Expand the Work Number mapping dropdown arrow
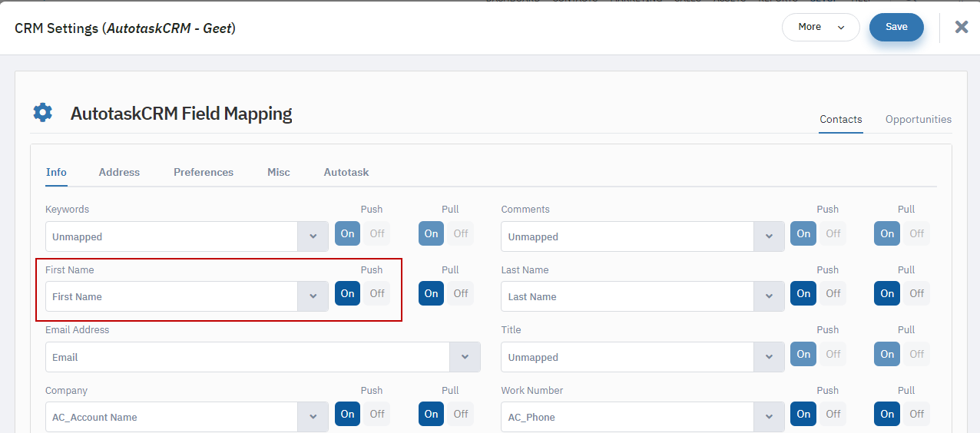980x433 pixels. (769, 417)
